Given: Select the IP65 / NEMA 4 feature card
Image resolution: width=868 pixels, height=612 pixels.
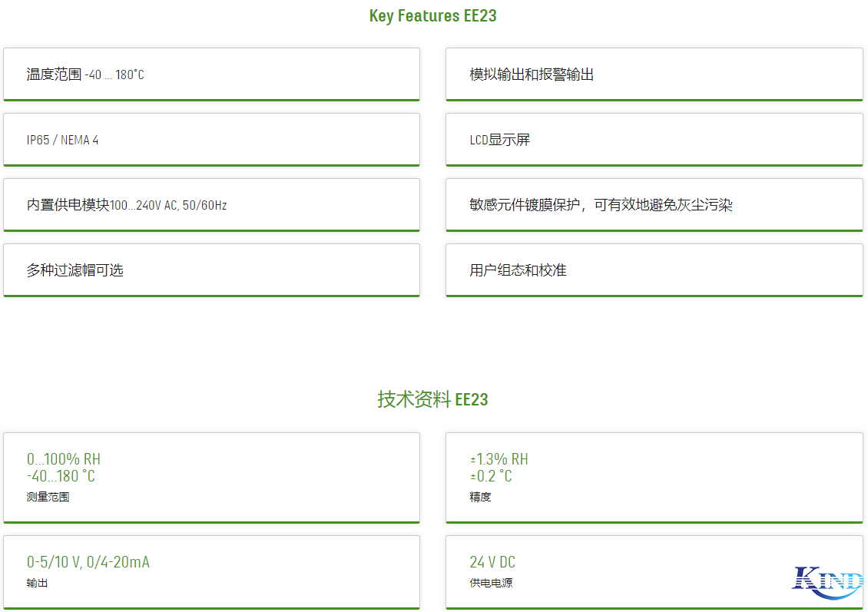Looking at the screenshot, I should click(212, 140).
